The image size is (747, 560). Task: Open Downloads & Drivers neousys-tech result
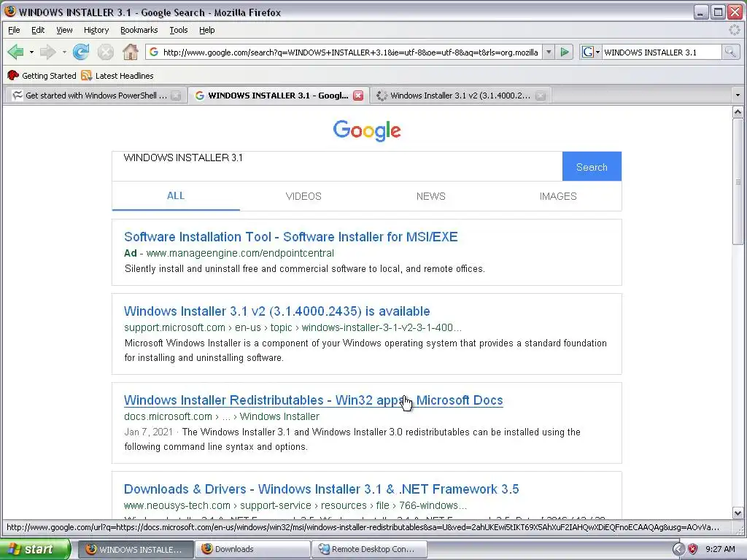coord(321,489)
